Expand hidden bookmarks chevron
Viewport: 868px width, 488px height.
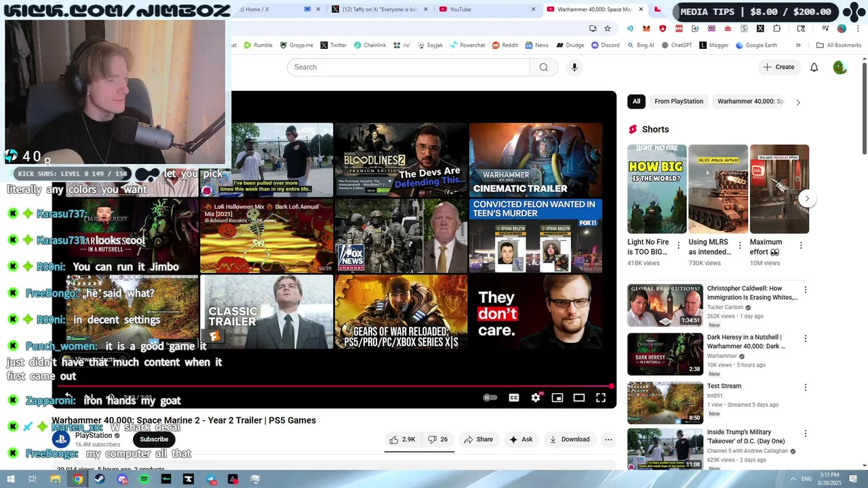[798, 45]
